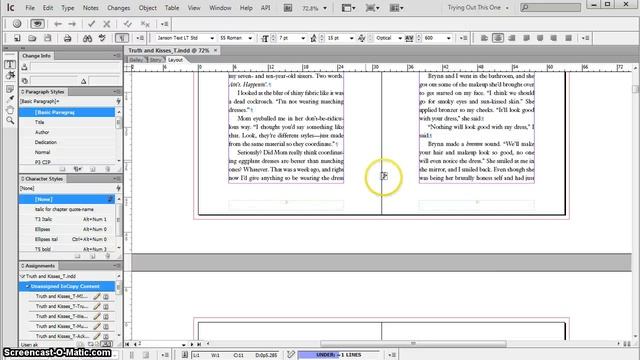Click the Save disk icon
Image resolution: width=640 pixels, height=360 pixels.
(48, 38)
